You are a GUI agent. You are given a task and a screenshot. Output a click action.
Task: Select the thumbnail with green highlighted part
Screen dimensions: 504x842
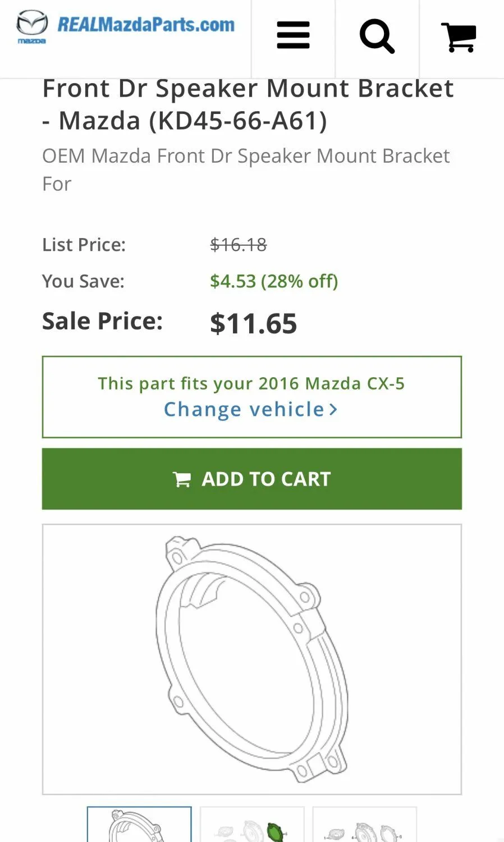click(x=252, y=826)
